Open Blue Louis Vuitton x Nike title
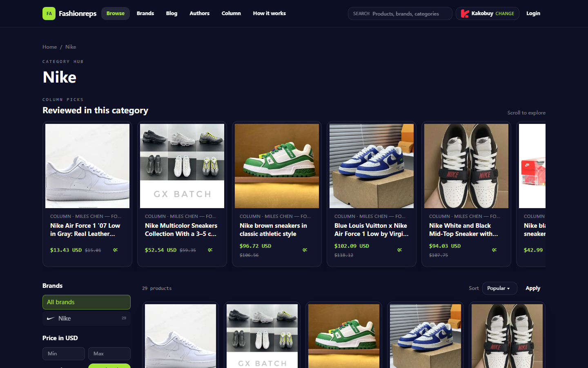 372,230
